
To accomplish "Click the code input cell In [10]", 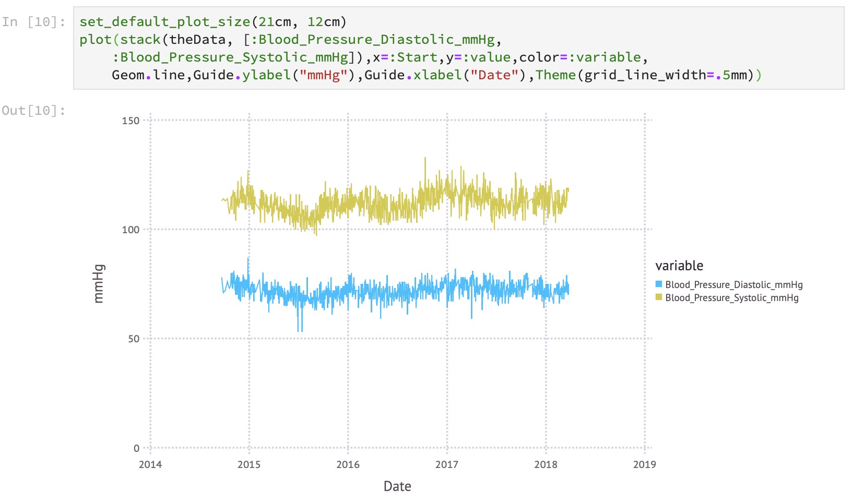I will click(458, 48).
